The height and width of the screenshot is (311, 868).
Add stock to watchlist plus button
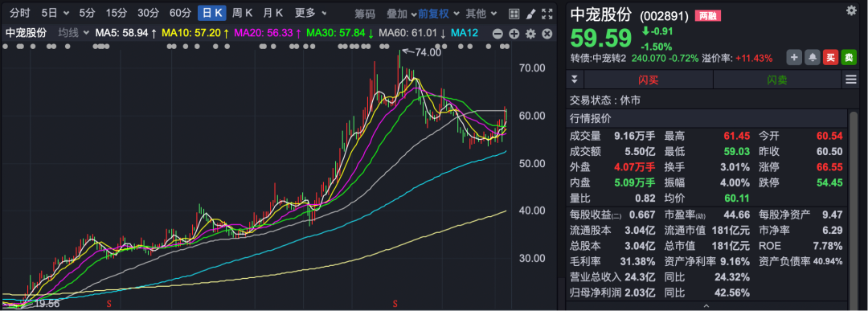pos(794,58)
